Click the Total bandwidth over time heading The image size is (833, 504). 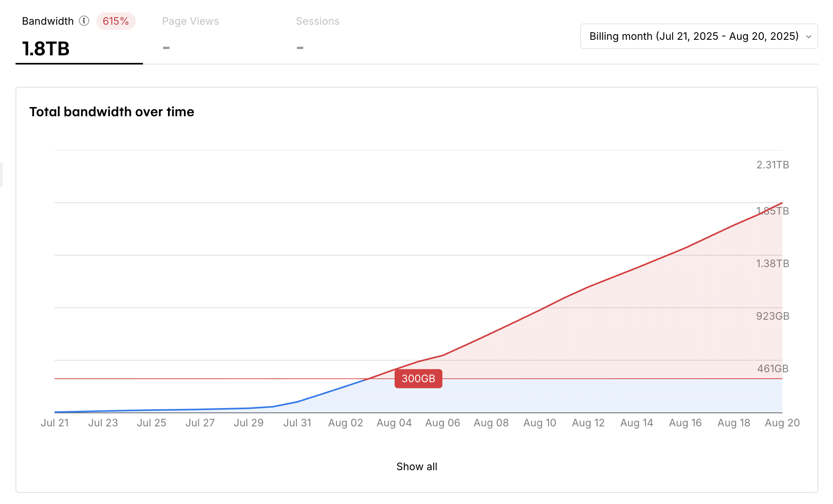[x=111, y=112]
